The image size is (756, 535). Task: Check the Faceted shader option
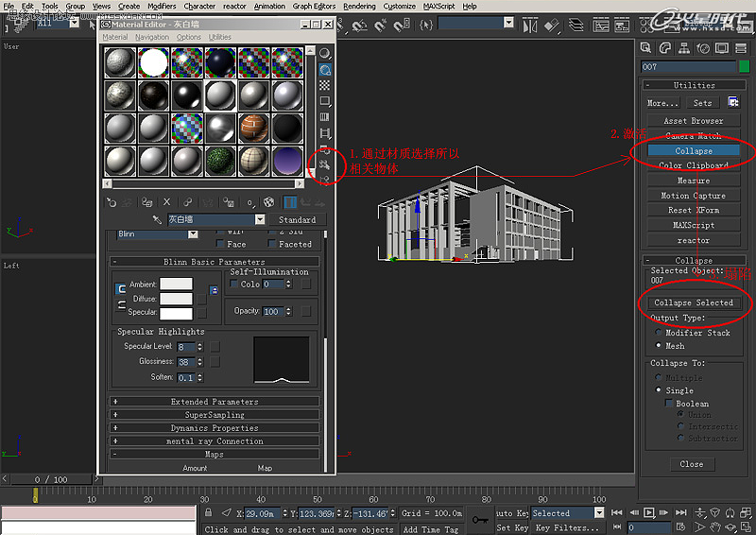pyautogui.click(x=271, y=244)
